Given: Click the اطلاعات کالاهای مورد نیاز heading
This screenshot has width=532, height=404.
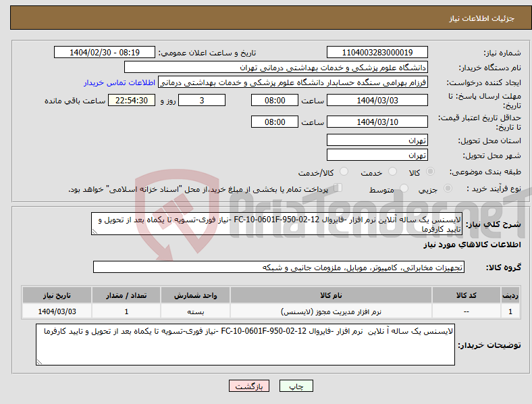Looking at the screenshot, I should click(x=472, y=245).
